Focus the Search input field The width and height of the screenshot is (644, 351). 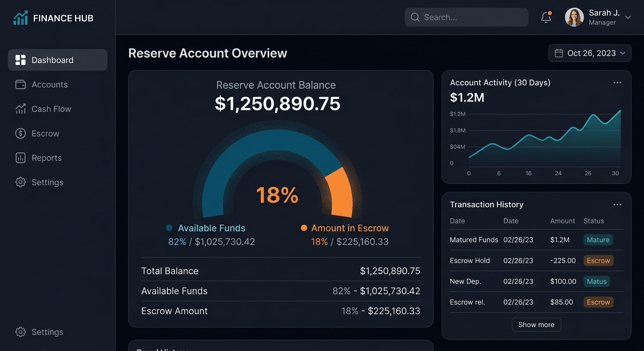point(467,17)
